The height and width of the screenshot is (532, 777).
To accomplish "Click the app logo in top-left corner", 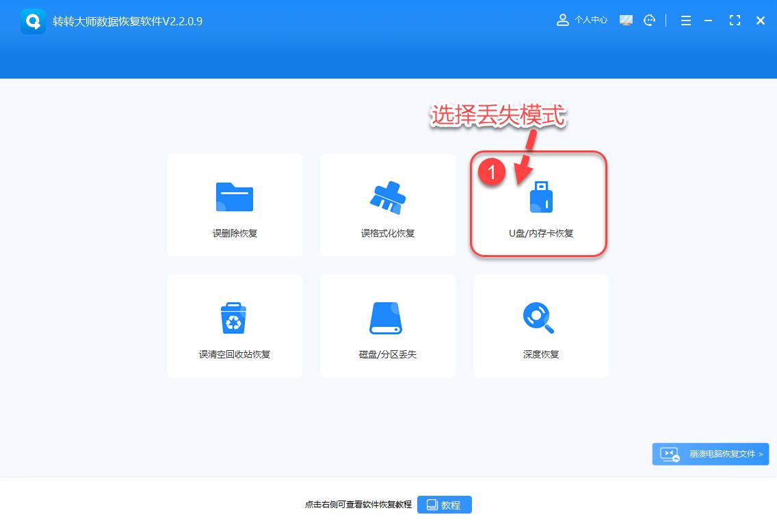I will [34, 21].
